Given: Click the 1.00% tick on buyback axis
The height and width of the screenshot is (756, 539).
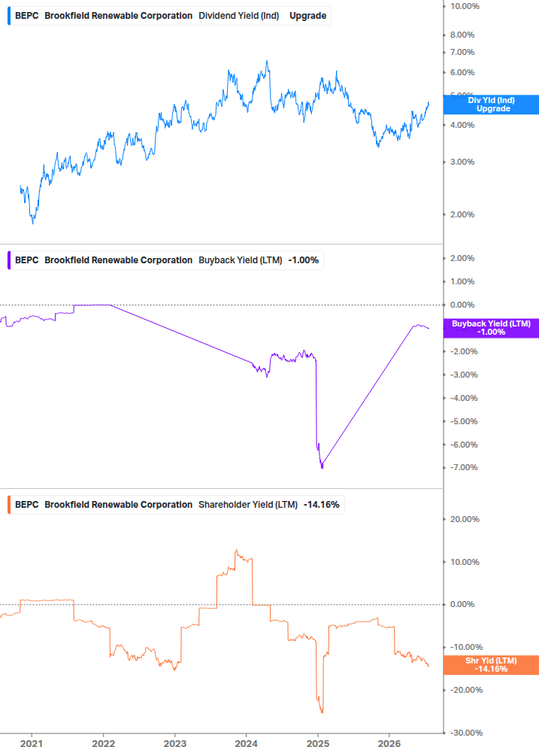Looking at the screenshot, I should [x=462, y=281].
